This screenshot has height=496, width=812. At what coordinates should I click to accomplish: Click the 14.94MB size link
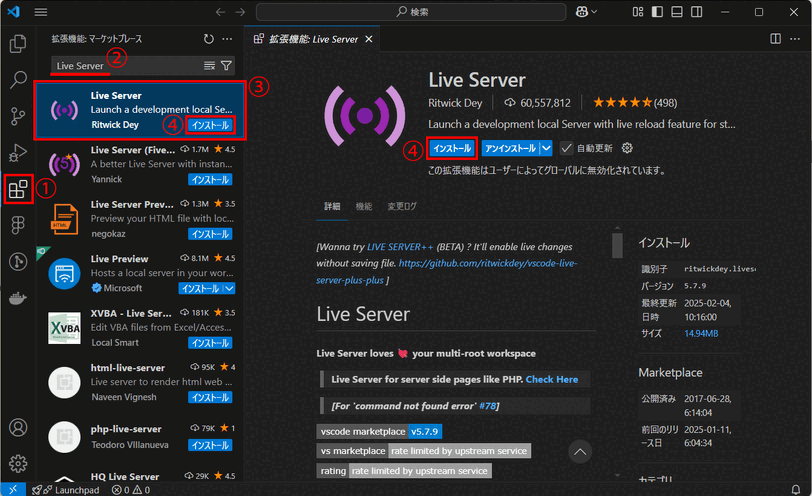click(x=701, y=333)
